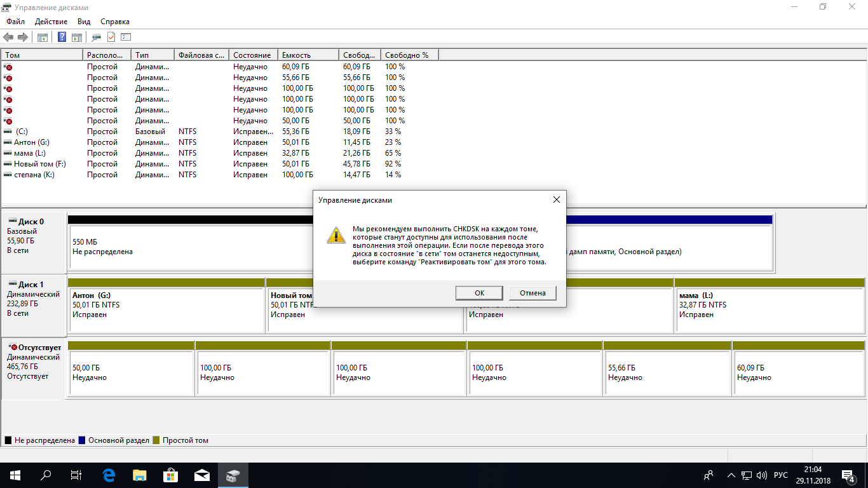
Task: Click the failed volume icon with 55,66 ГБ
Action: click(8, 78)
